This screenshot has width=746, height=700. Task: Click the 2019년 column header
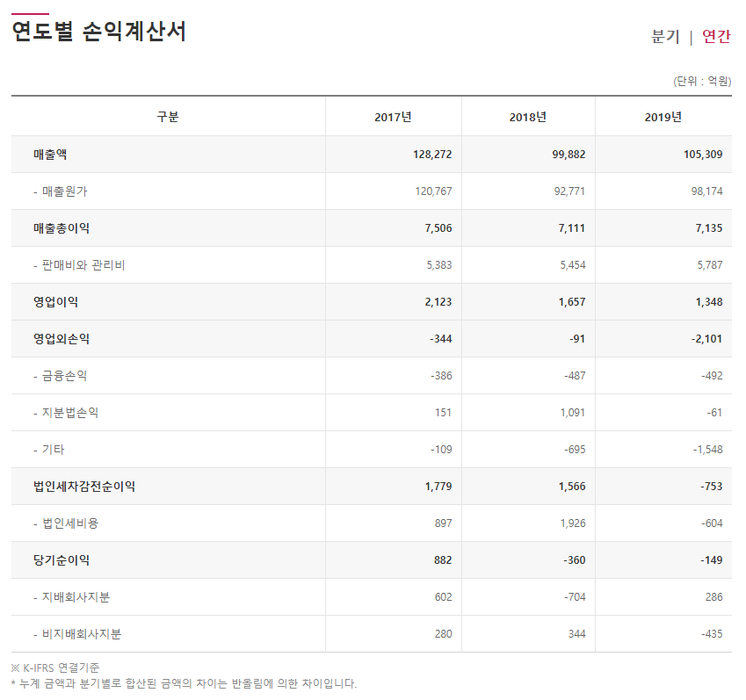point(663,117)
